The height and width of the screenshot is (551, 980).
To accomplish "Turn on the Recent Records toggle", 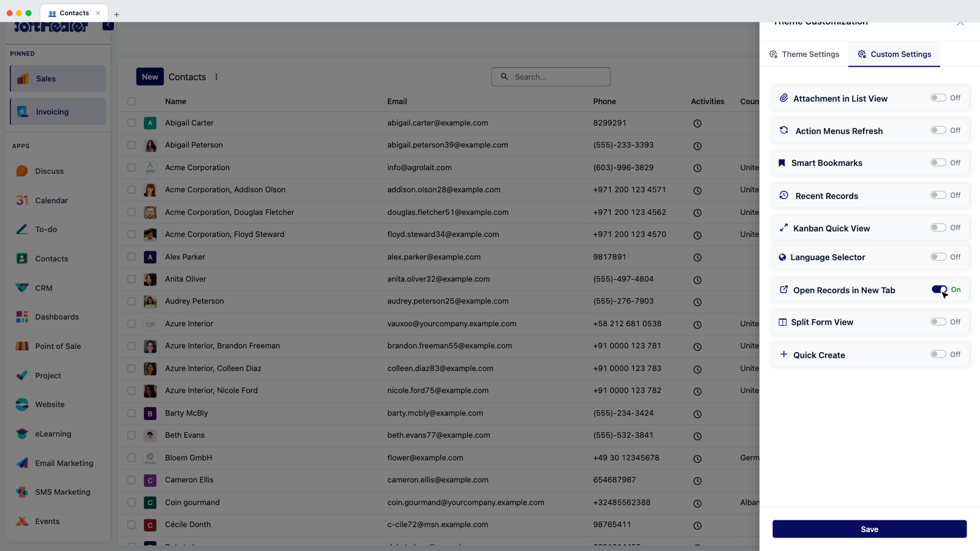I will [938, 195].
